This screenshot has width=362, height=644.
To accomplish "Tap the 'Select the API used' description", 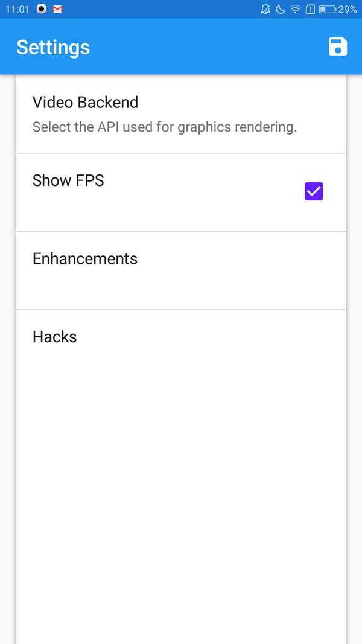I will [165, 127].
